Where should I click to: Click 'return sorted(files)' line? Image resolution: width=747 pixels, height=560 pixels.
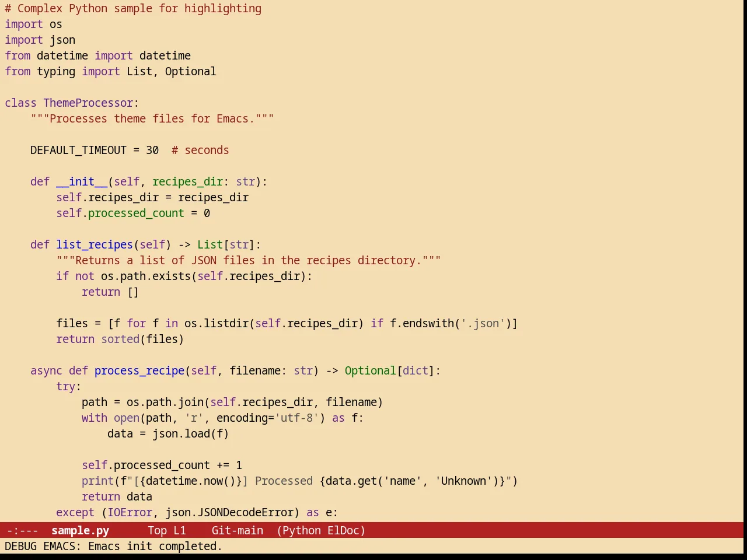point(120,339)
